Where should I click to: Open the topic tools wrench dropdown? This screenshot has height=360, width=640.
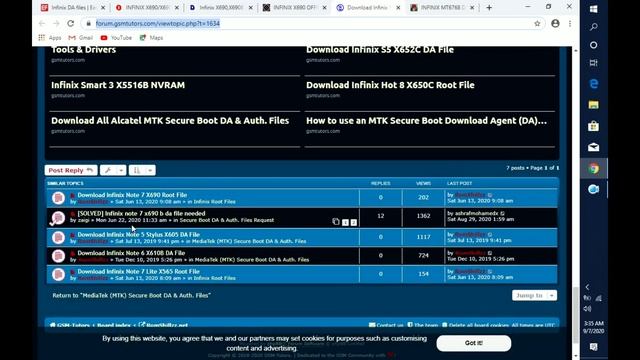[113, 170]
